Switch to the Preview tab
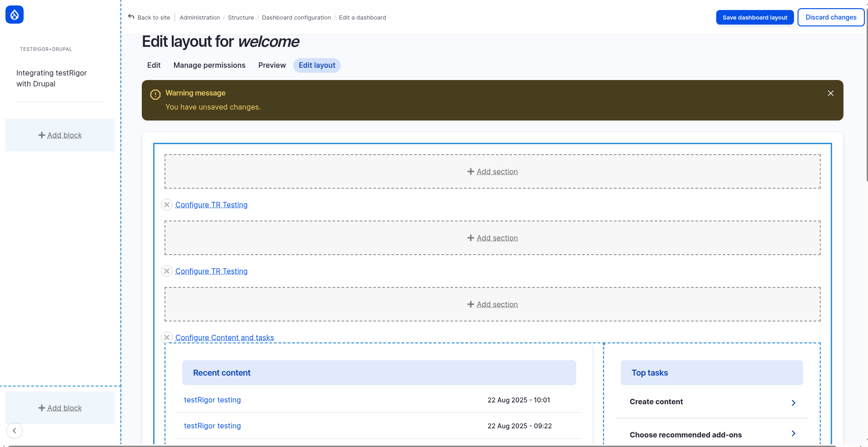The image size is (868, 447). pos(272,65)
